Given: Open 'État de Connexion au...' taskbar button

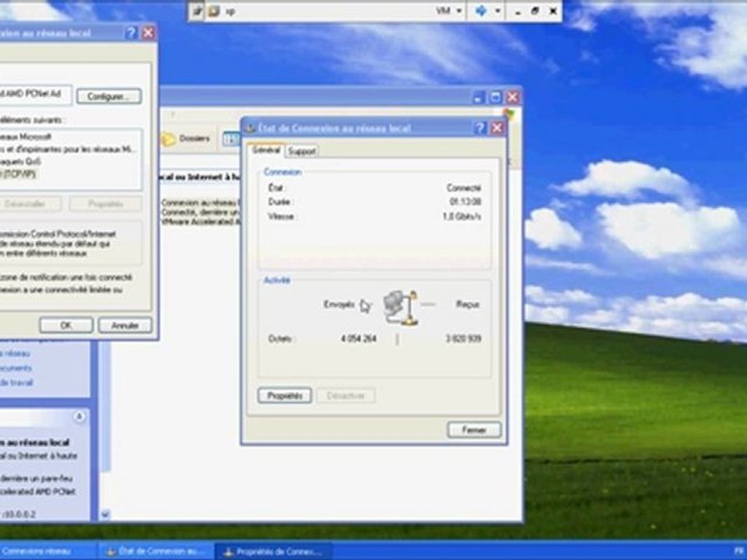Looking at the screenshot, I should tap(156, 551).
